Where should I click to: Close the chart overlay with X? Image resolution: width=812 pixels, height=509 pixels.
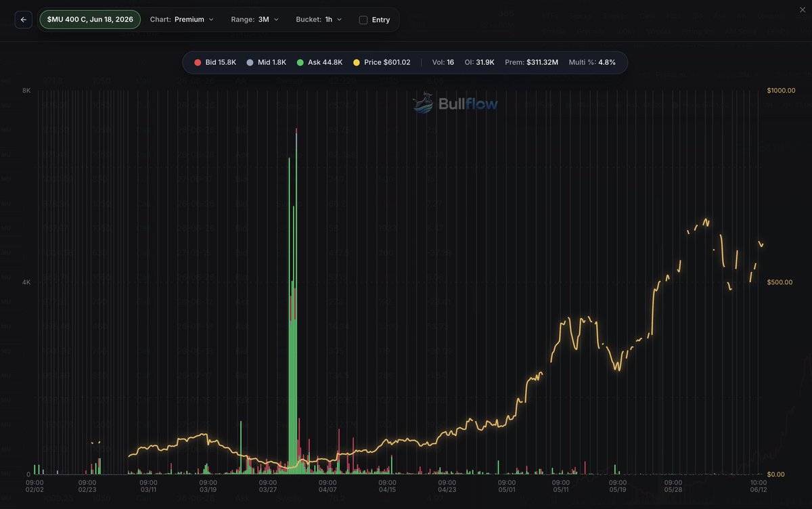point(803,9)
